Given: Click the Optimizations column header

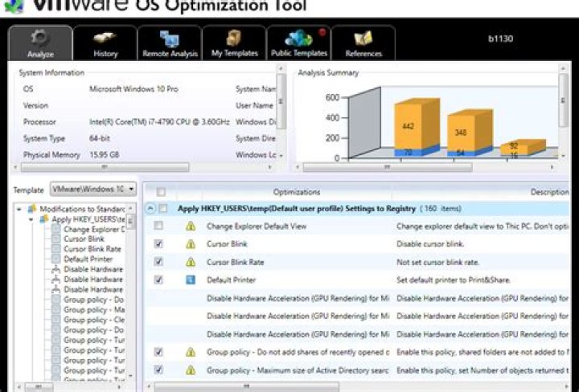Looking at the screenshot, I should [x=297, y=192].
